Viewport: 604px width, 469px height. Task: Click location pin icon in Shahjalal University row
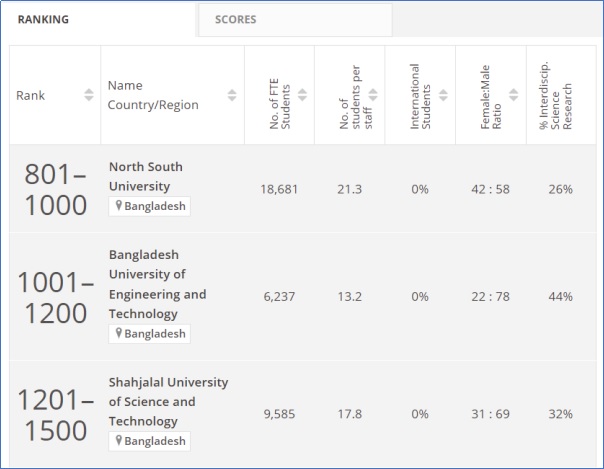(119, 441)
